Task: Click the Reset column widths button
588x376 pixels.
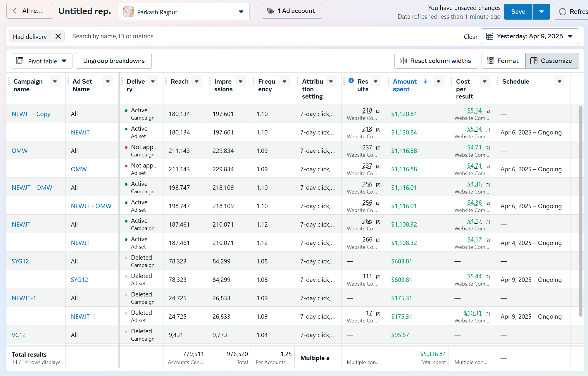Action: click(x=436, y=61)
